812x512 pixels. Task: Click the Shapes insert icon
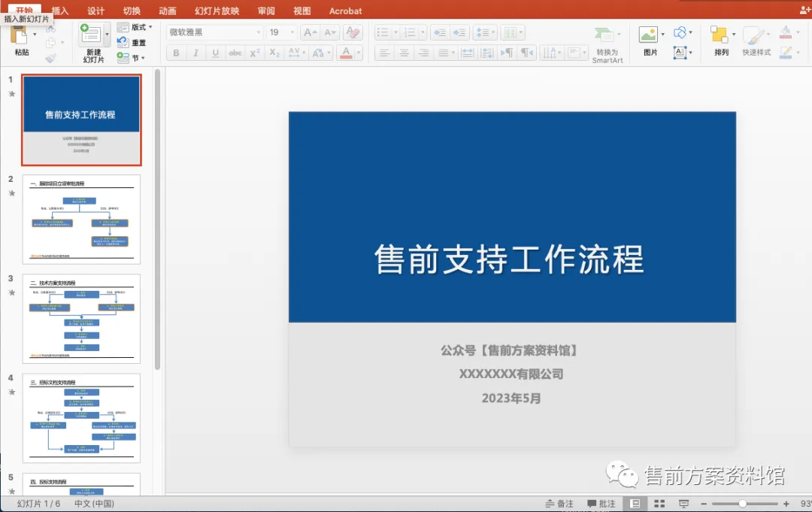680,32
